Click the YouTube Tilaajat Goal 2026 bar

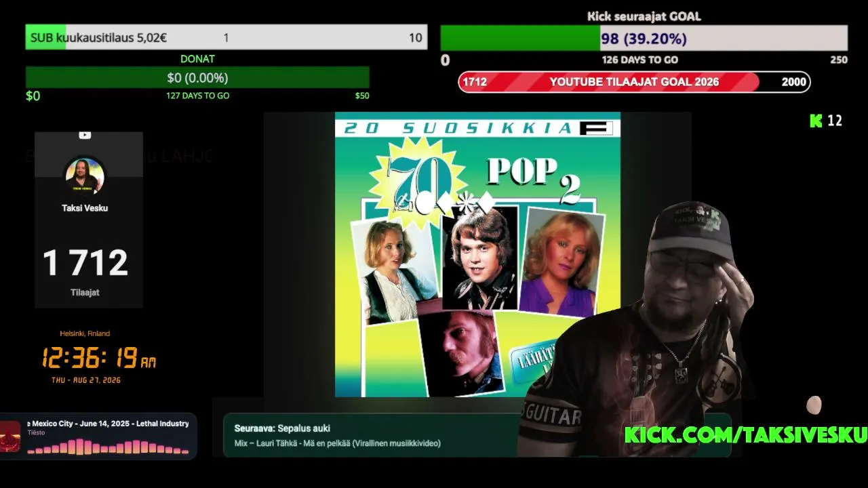click(634, 82)
